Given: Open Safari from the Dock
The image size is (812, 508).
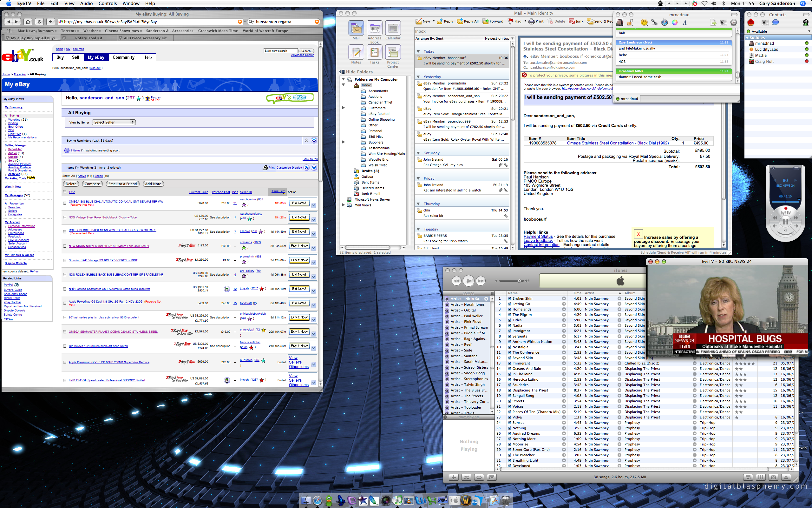Looking at the screenshot, I should point(318,501).
